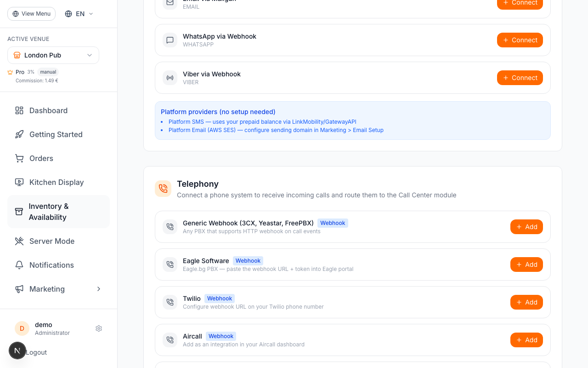Click the settings gear beside demo user

(99, 328)
